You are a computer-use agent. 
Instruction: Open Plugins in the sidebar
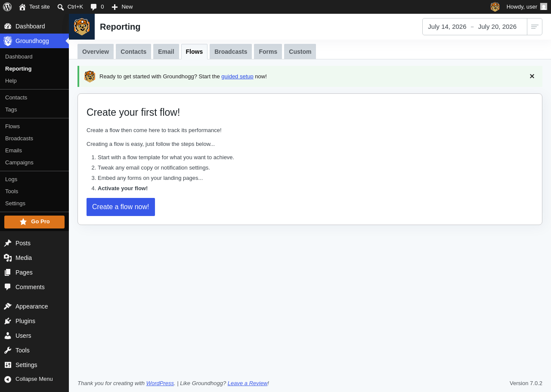coord(34,321)
